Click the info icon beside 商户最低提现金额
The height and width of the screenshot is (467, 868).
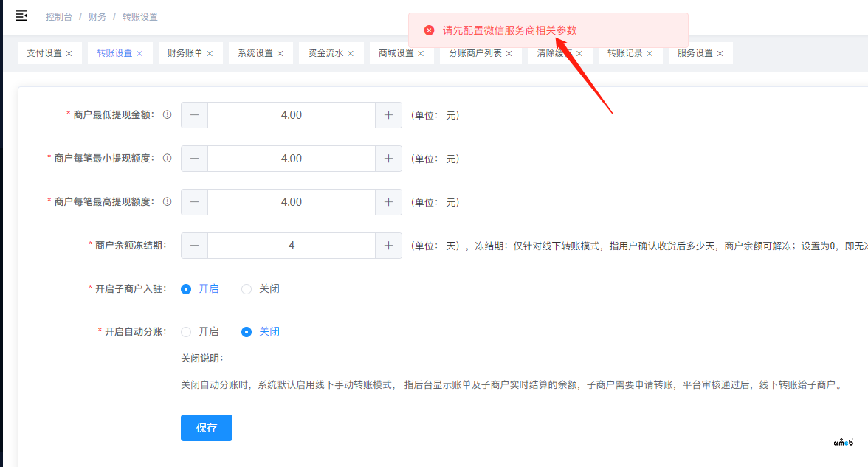pos(167,115)
